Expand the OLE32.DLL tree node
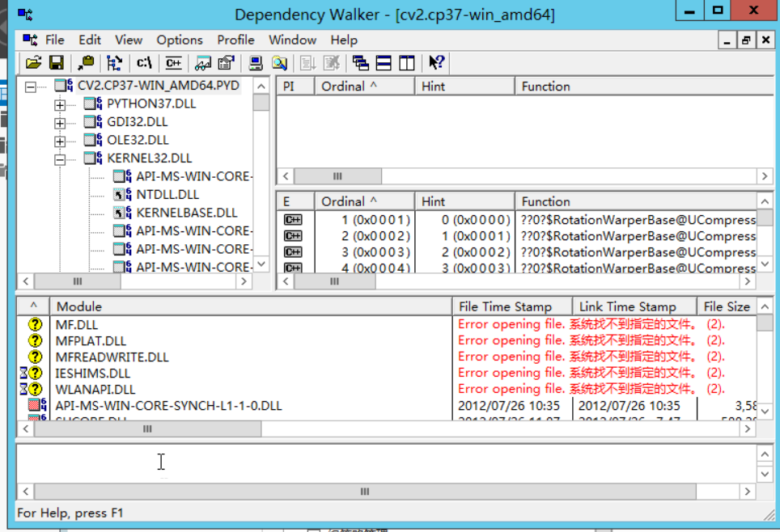Viewport: 780px width, 532px height. pos(60,141)
